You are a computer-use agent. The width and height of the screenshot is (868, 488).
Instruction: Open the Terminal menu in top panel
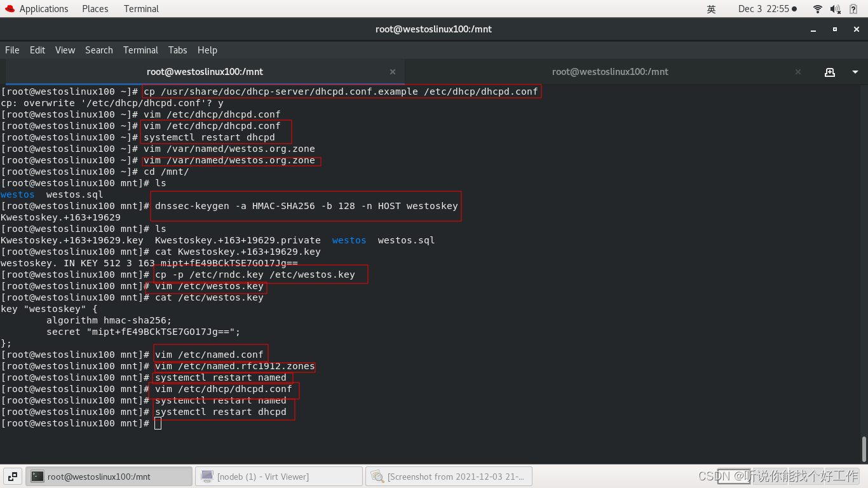click(x=141, y=9)
